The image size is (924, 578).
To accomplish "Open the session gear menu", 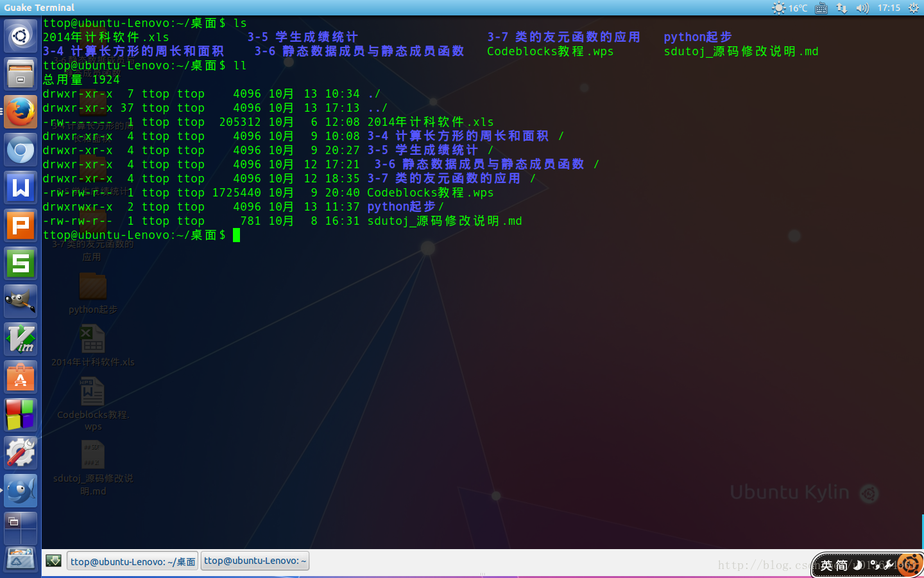I will tap(913, 8).
